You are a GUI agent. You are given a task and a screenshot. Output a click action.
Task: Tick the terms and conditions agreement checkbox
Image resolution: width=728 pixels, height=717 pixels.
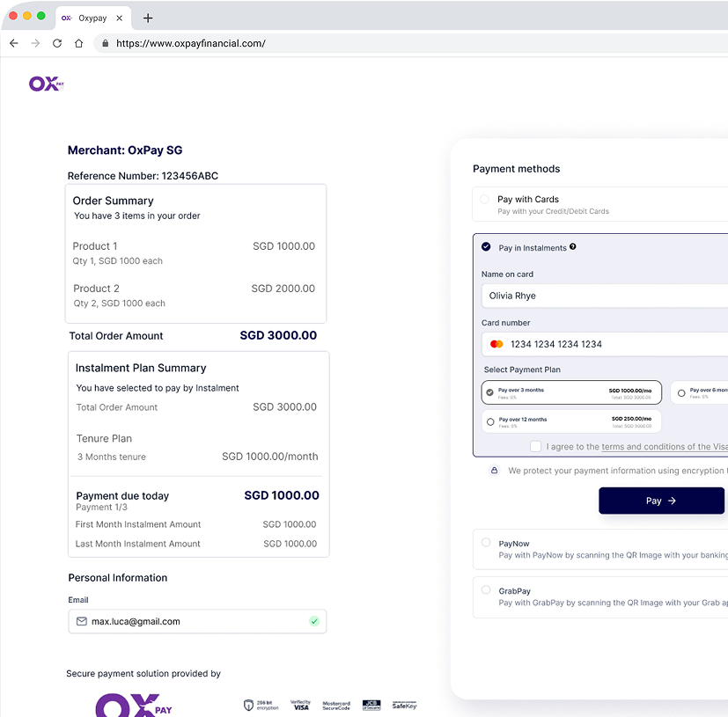(536, 447)
